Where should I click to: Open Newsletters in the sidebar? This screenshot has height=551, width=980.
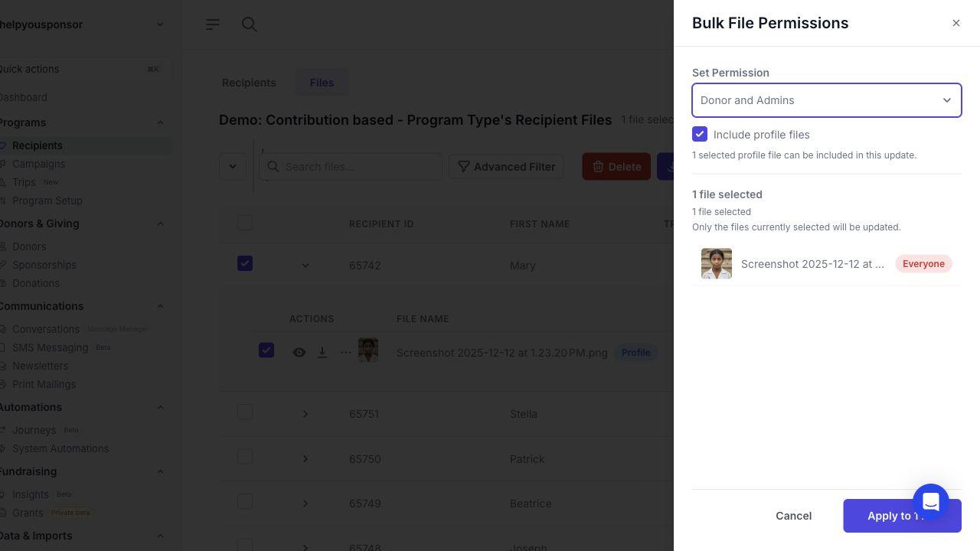pyautogui.click(x=40, y=366)
